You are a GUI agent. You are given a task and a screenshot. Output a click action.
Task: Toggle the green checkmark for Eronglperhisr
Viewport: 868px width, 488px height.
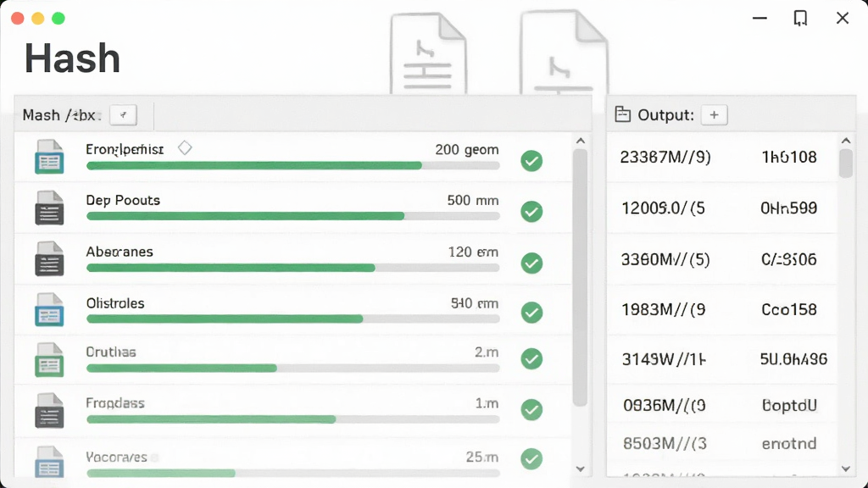click(x=531, y=160)
